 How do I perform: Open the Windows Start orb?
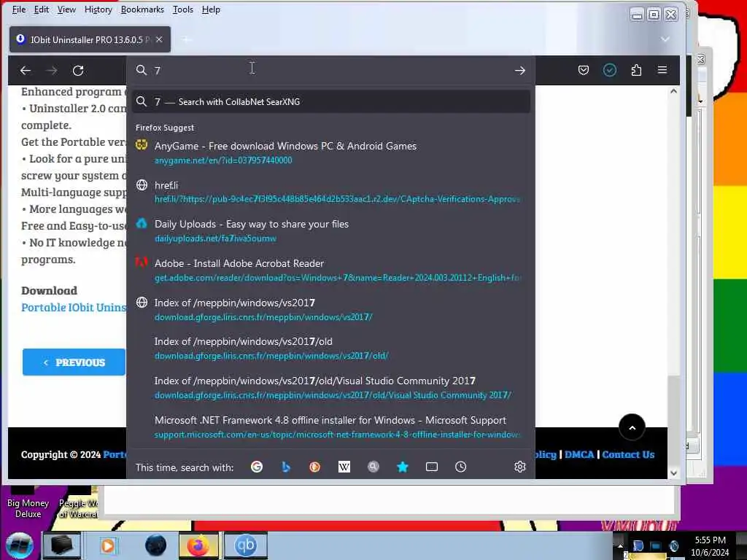tap(20, 545)
